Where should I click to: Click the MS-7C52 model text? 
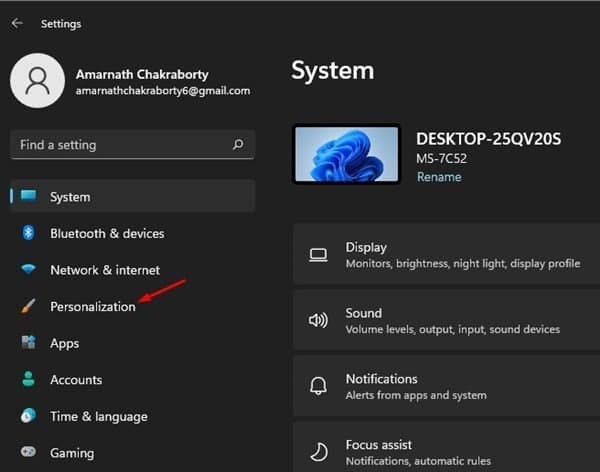pyautogui.click(x=442, y=158)
